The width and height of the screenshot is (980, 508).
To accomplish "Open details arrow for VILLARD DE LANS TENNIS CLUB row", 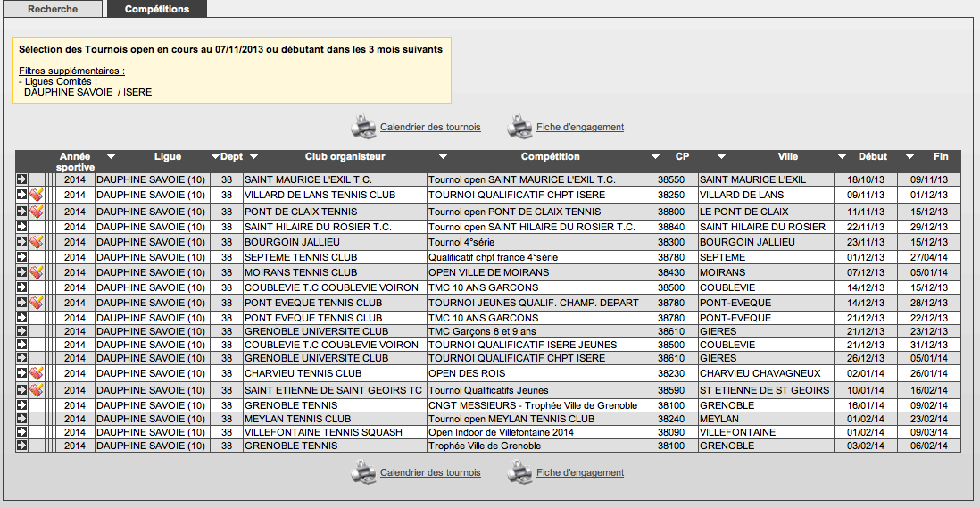I will click(22, 195).
